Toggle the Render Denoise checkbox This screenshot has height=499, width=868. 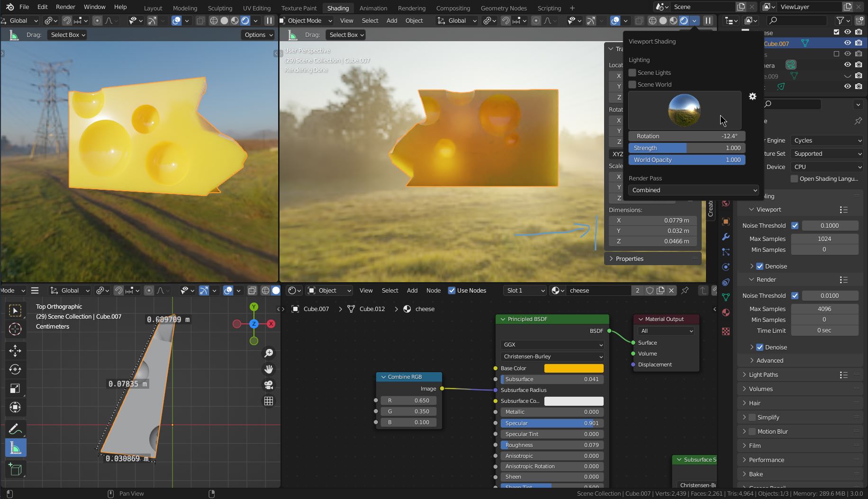pos(759,347)
